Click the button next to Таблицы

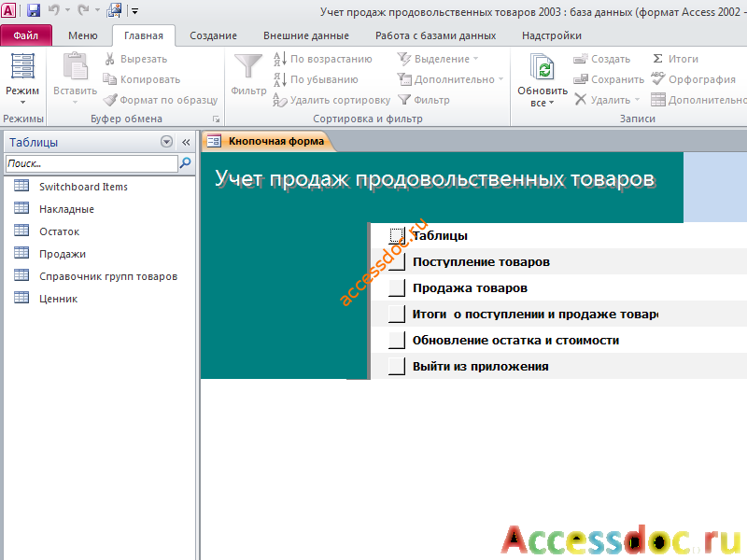point(397,236)
